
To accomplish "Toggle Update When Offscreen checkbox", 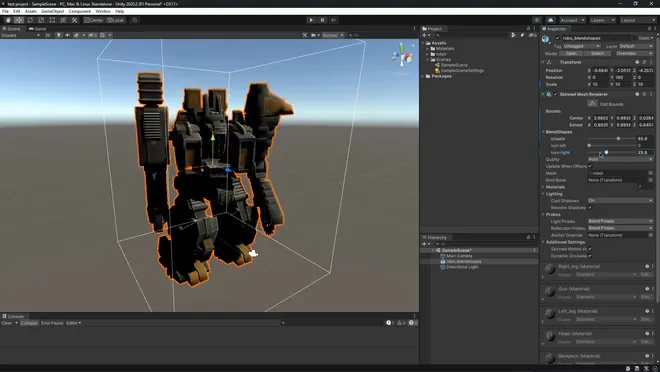I will pyautogui.click(x=590, y=166).
